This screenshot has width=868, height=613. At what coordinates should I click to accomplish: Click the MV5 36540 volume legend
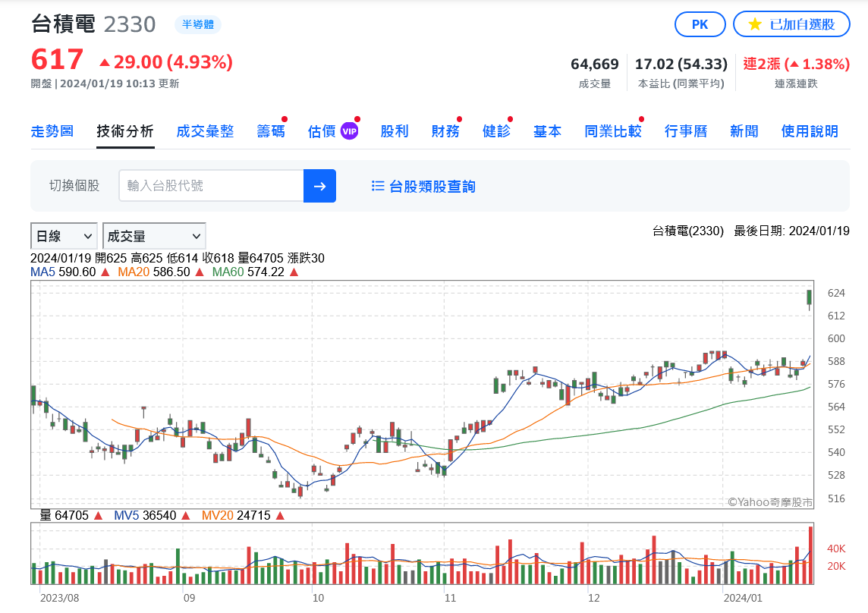[x=145, y=516]
